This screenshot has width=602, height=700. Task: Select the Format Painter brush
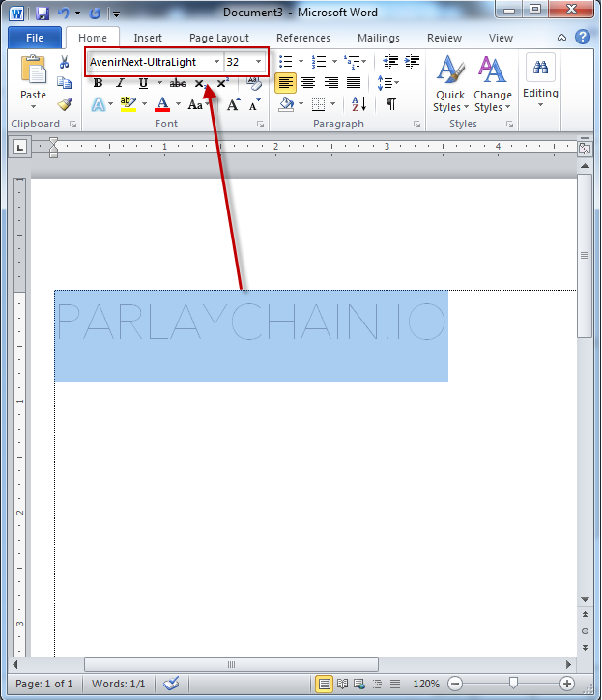click(x=65, y=104)
